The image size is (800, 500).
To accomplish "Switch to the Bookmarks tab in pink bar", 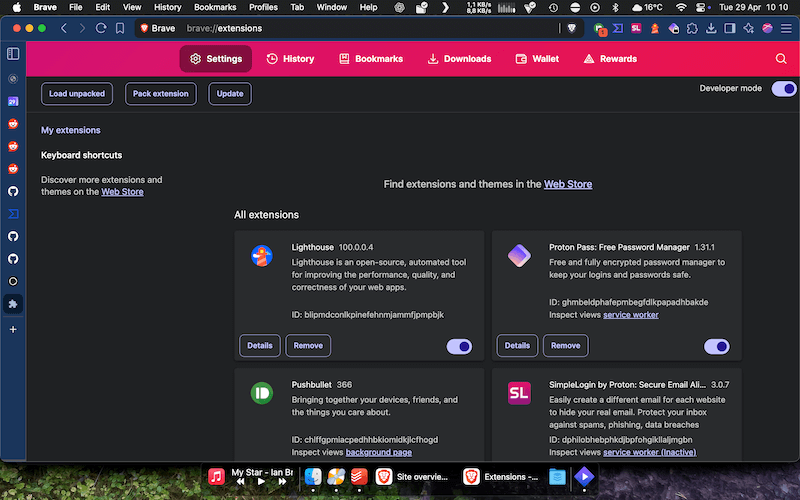I will click(371, 59).
